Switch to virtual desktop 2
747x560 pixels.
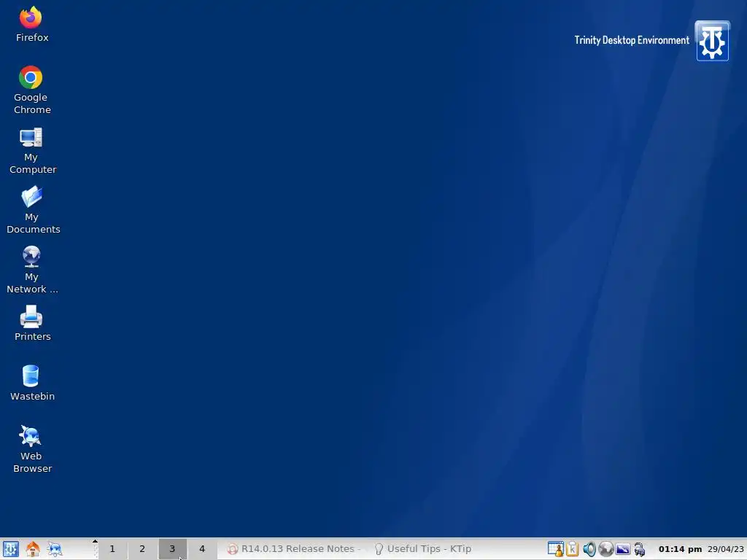click(x=142, y=549)
